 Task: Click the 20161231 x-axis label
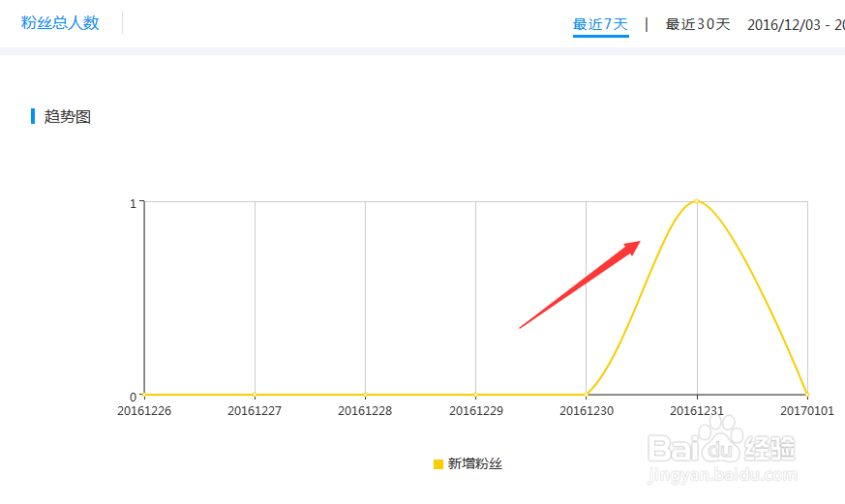pos(697,411)
